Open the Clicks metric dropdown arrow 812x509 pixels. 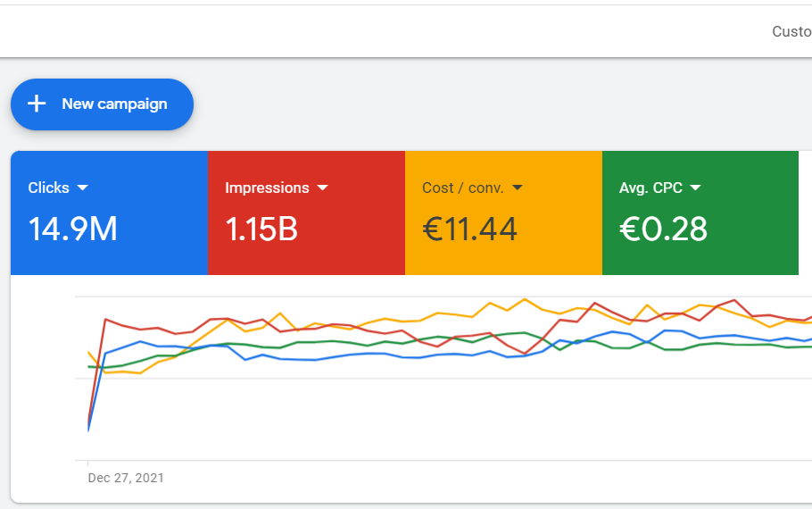83,188
